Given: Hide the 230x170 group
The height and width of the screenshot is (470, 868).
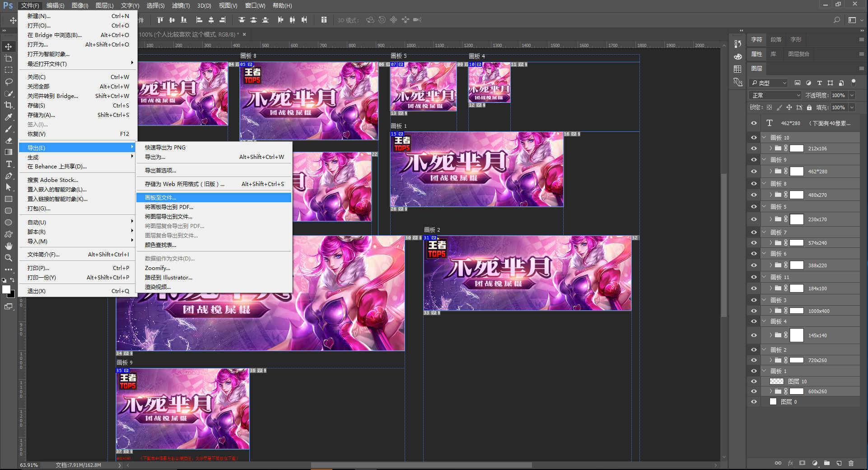Looking at the screenshot, I should click(x=754, y=219).
